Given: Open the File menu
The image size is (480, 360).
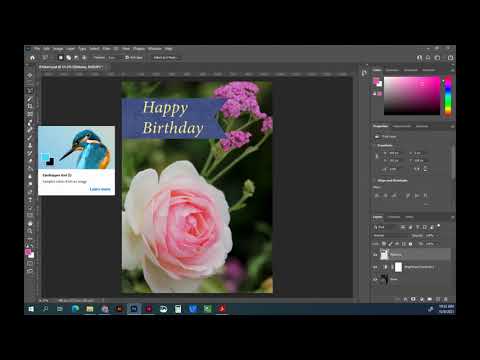Looking at the screenshot, I should pos(37,49).
